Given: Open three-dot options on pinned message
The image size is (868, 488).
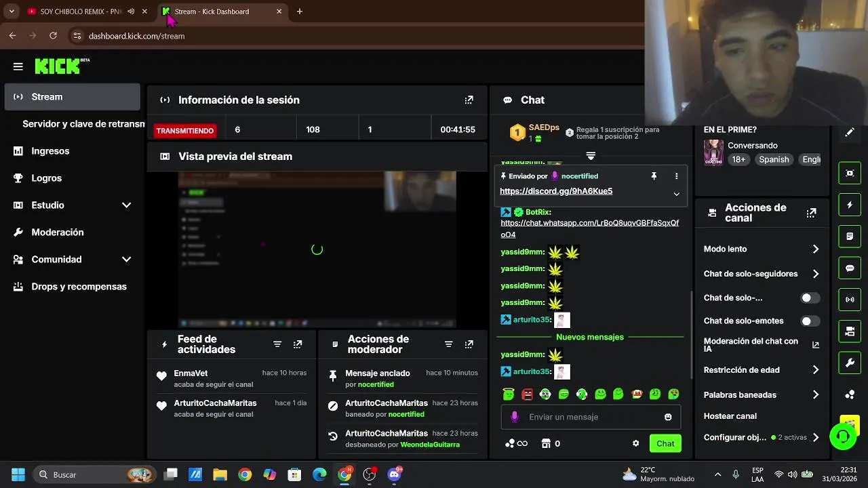Looking at the screenshot, I should [676, 176].
